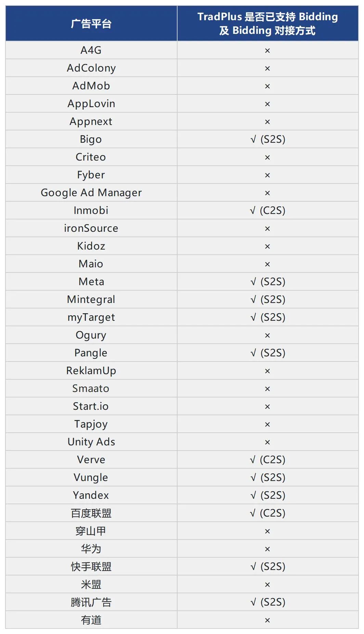Image resolution: width=364 pixels, height=634 pixels.
Task: Click the cross mark beside Ogury
Action: (268, 335)
